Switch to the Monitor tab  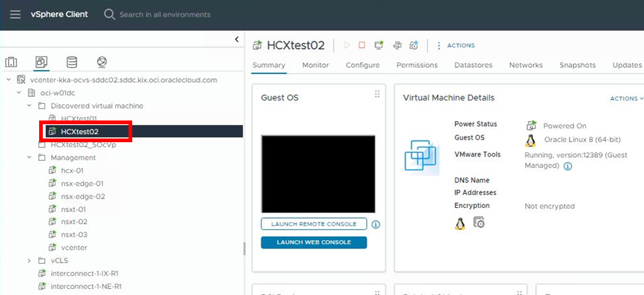315,65
